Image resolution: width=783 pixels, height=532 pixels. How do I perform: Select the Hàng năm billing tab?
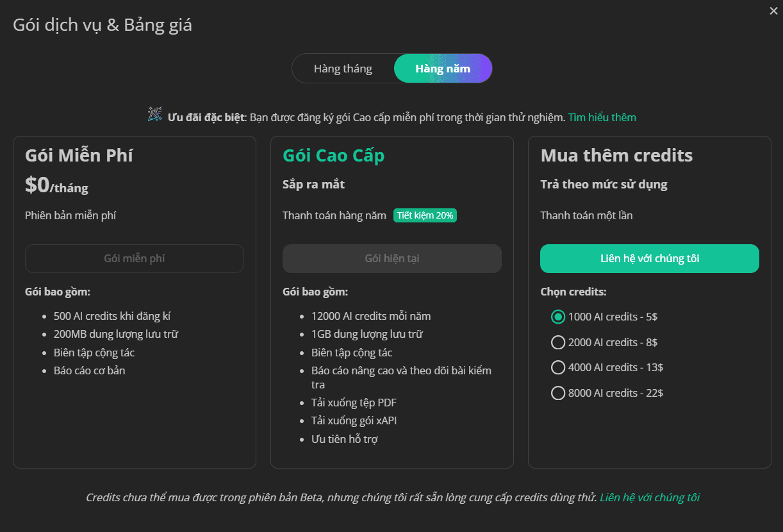pos(443,69)
